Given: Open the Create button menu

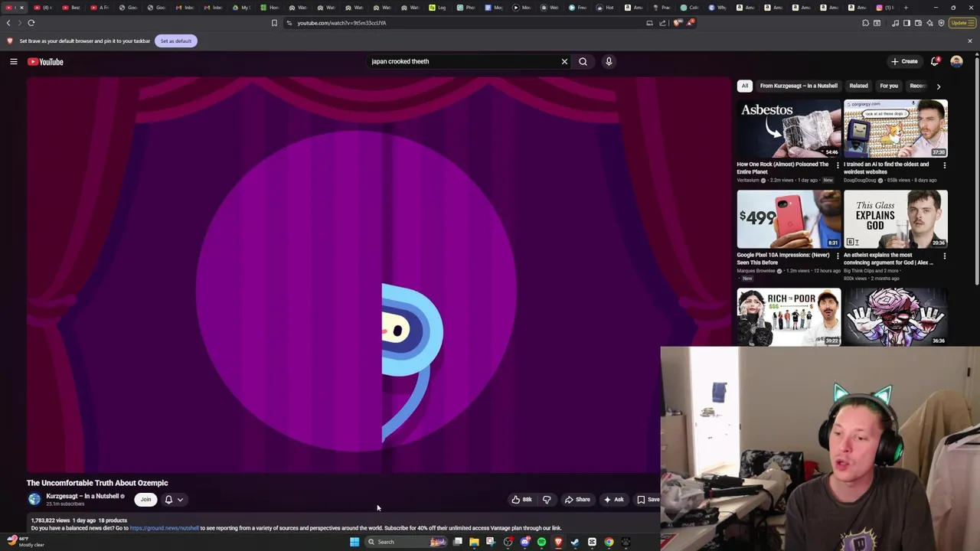Looking at the screenshot, I should [x=904, y=61].
